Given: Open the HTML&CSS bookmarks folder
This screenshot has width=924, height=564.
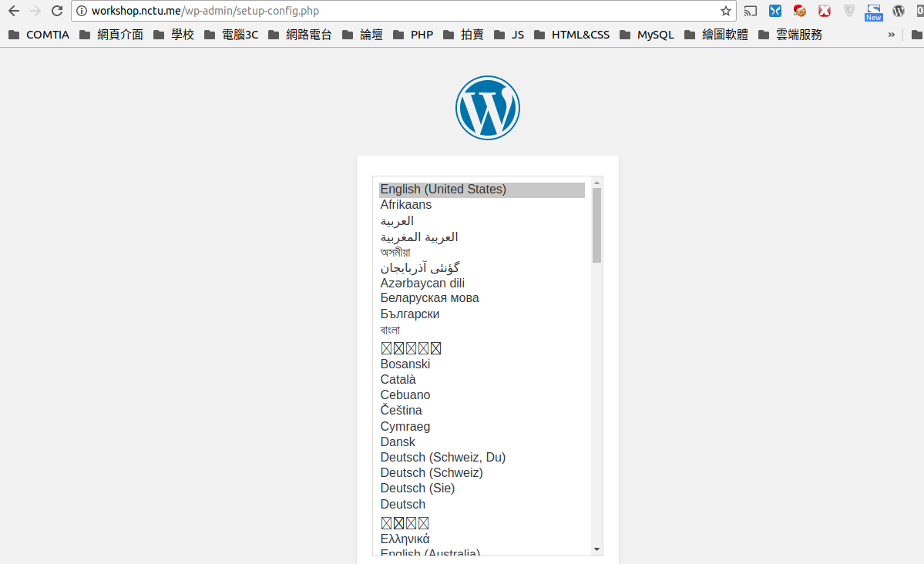Looking at the screenshot, I should tap(572, 35).
